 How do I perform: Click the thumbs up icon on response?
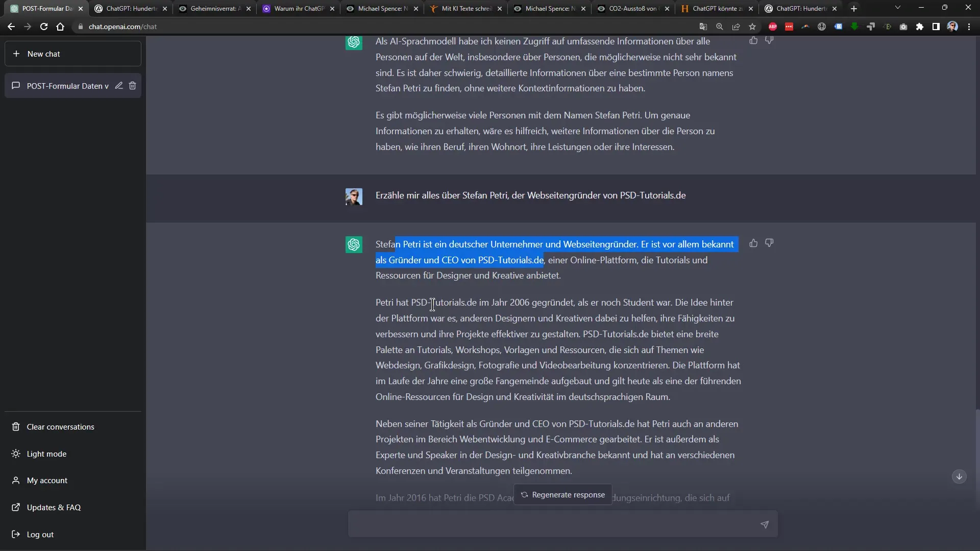pos(753,243)
